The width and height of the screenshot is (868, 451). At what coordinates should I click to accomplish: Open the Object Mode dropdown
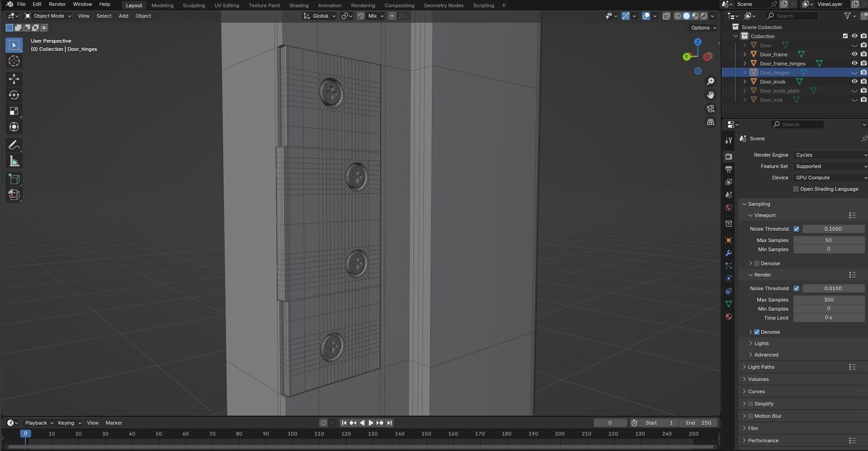click(48, 16)
